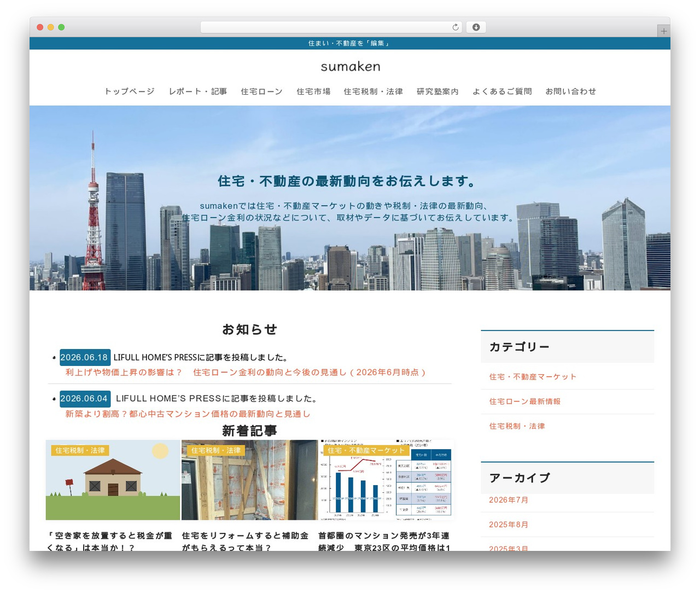Select 住宅ローン最新情報 category in sidebar
This screenshot has height=593, width=700.
524,402
